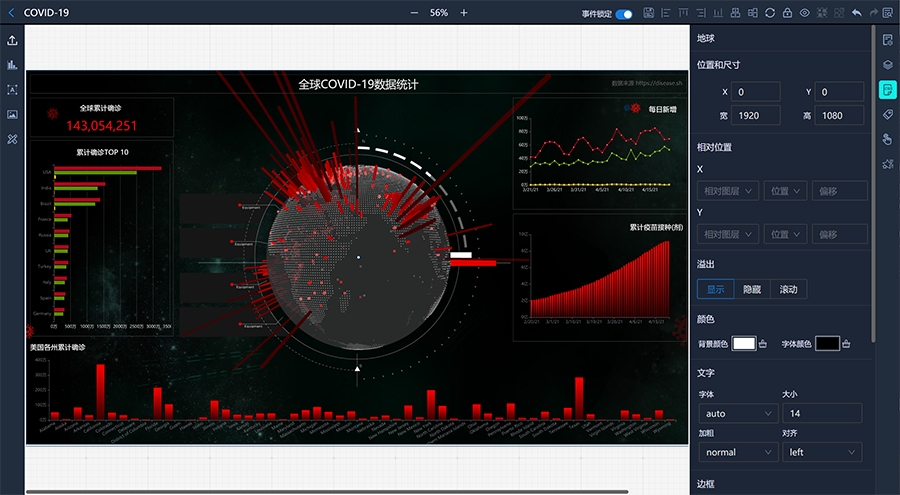Click the properties panel vertical scrollbar
The width and height of the screenshot is (900, 495).
point(874,184)
